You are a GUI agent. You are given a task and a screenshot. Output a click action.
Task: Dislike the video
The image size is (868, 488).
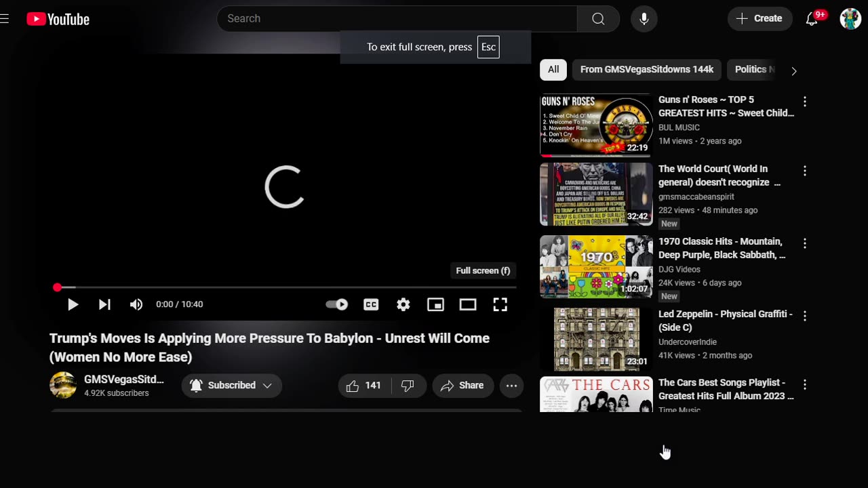point(408,386)
